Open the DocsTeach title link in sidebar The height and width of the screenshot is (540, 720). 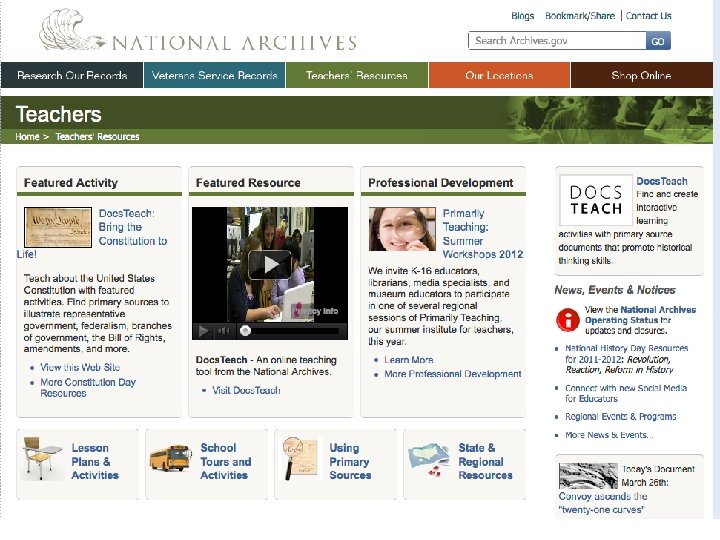point(662,181)
